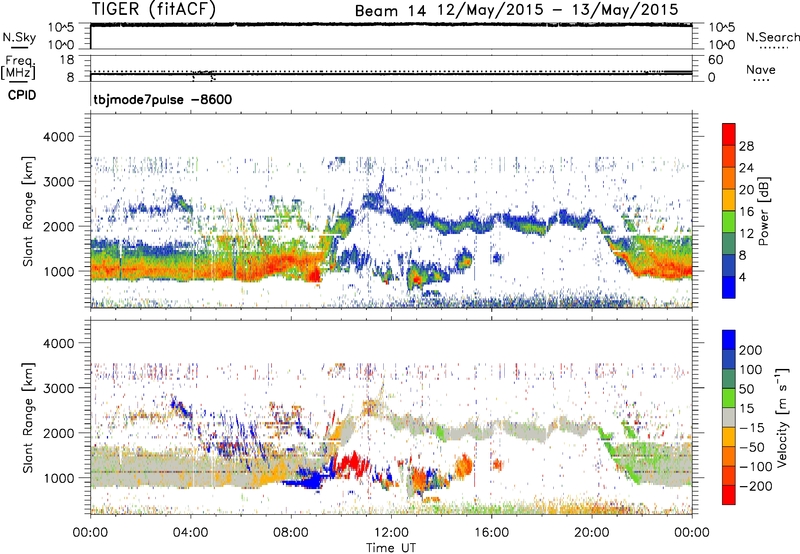
Task: Click the 18 MHz frequency tick label
Action: pos(67,59)
